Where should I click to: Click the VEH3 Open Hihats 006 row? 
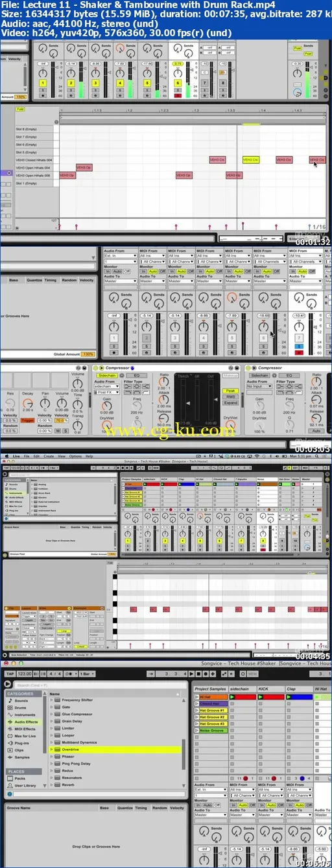[x=35, y=175]
